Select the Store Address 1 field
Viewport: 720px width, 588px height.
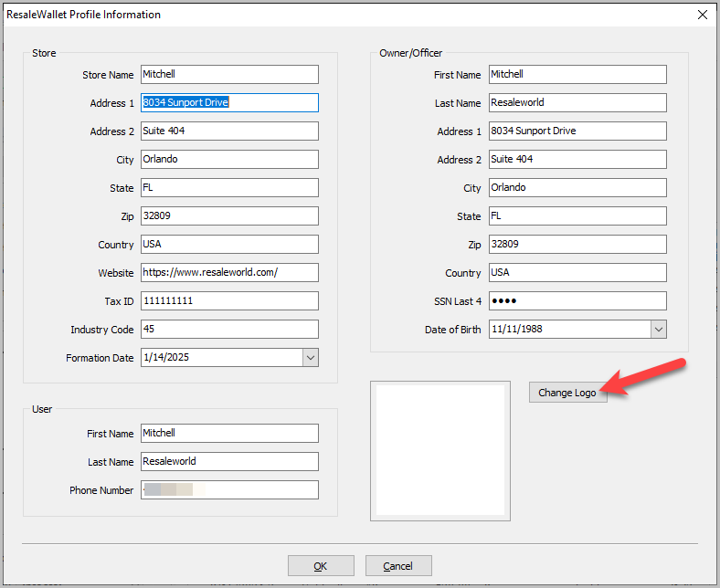pyautogui.click(x=229, y=103)
